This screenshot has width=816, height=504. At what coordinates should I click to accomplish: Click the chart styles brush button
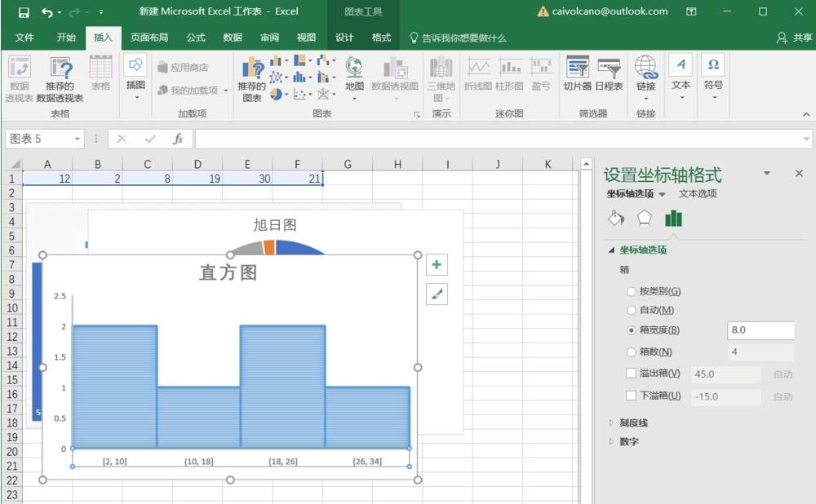point(437,294)
